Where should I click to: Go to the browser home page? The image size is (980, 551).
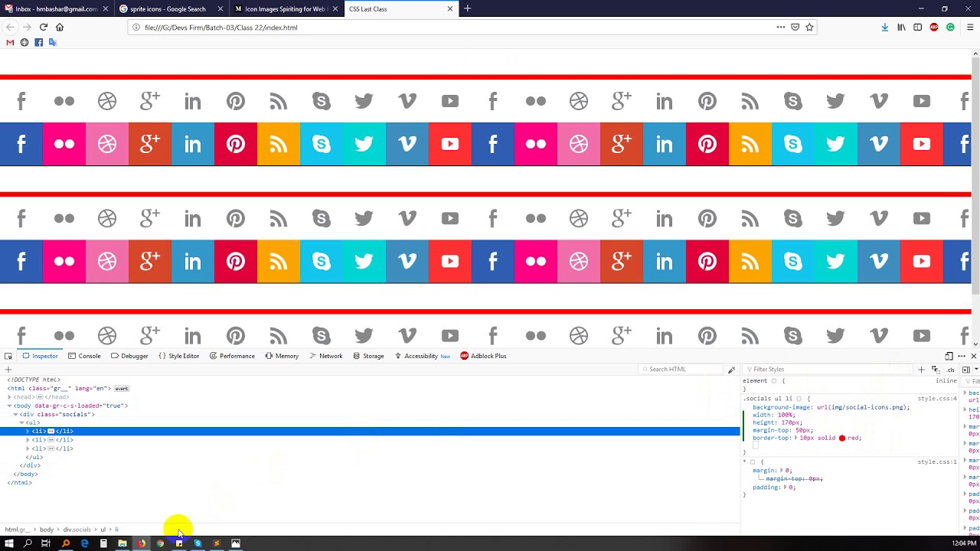click(x=60, y=28)
